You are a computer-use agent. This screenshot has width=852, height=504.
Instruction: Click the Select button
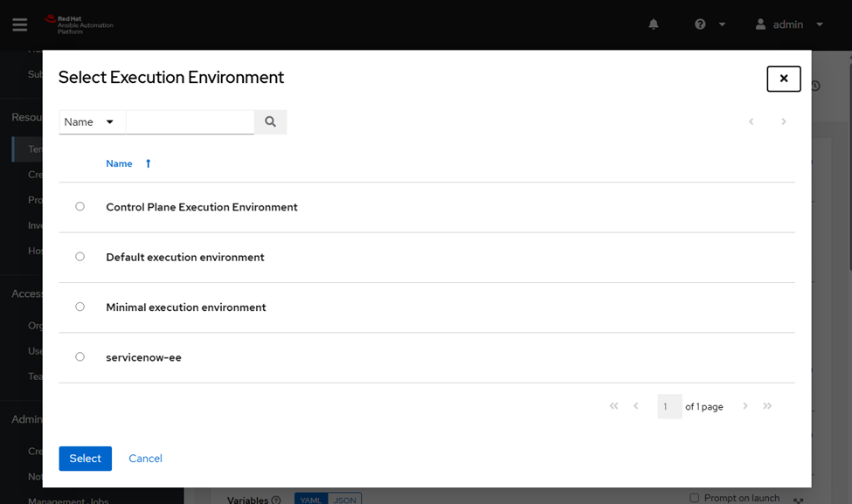85,458
